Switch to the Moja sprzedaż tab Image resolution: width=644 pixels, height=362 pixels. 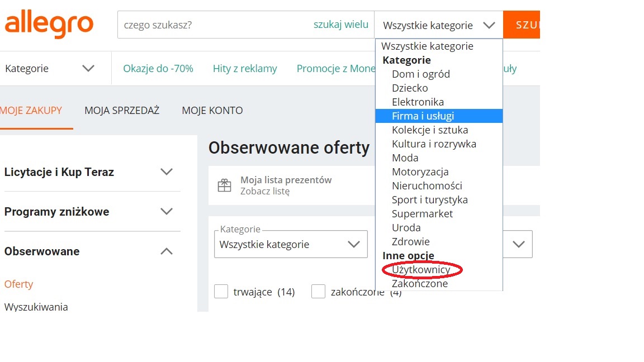coord(122,111)
